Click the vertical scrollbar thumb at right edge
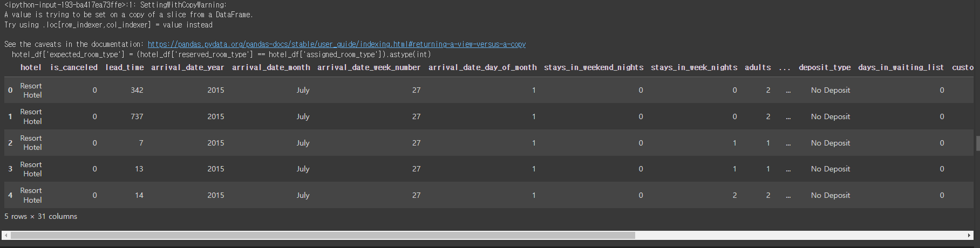This screenshot has height=248, width=980. [x=977, y=143]
